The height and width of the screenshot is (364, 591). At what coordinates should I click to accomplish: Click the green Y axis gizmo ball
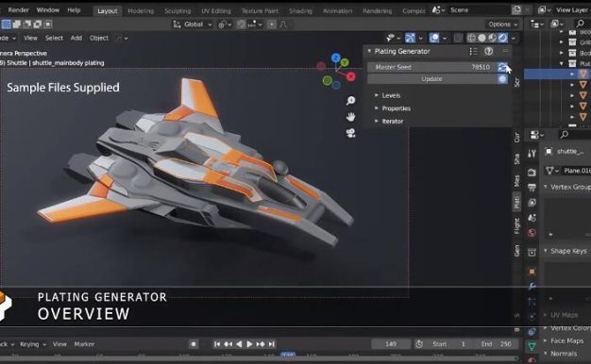click(345, 62)
